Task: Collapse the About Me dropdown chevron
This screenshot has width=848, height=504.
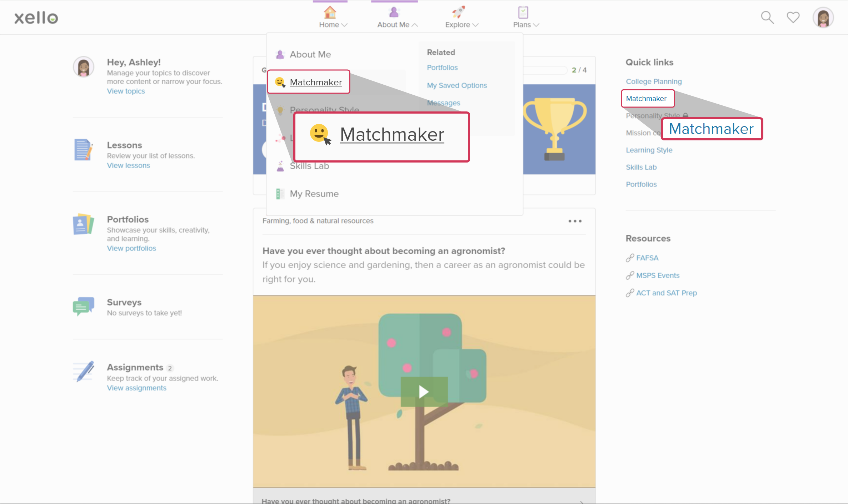Action: pos(415,25)
